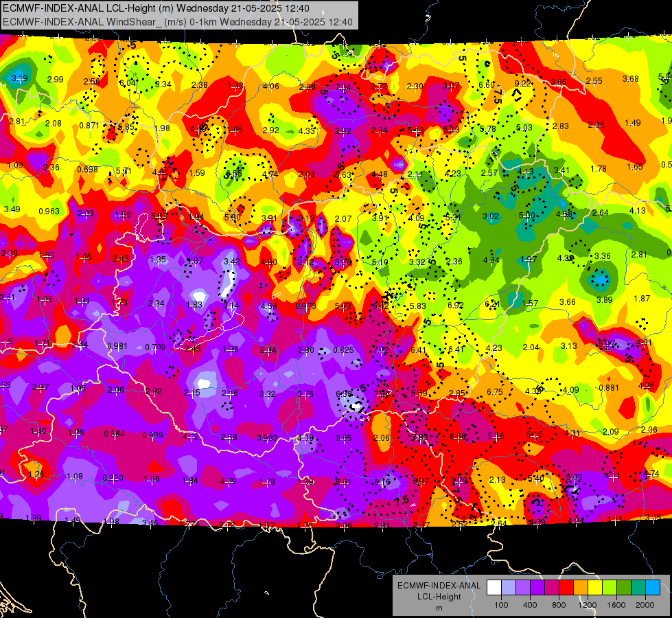Select the yellow legend swatch

[x=595, y=588]
